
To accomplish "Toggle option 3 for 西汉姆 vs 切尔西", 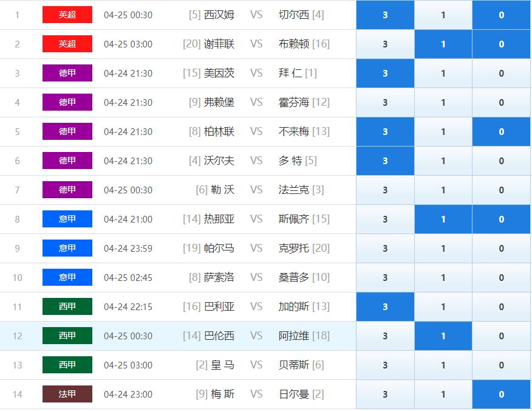I will (x=385, y=15).
